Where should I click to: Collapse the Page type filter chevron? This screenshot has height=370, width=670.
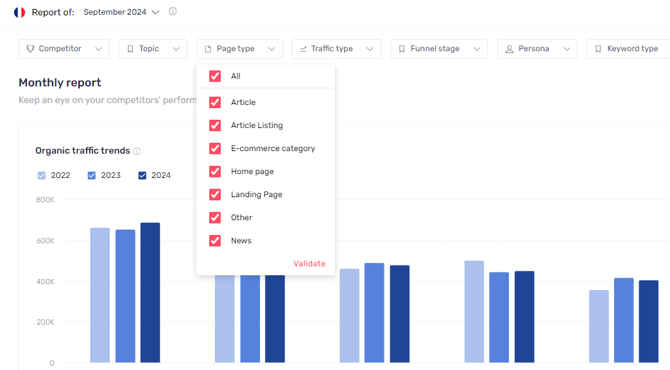[x=271, y=49]
